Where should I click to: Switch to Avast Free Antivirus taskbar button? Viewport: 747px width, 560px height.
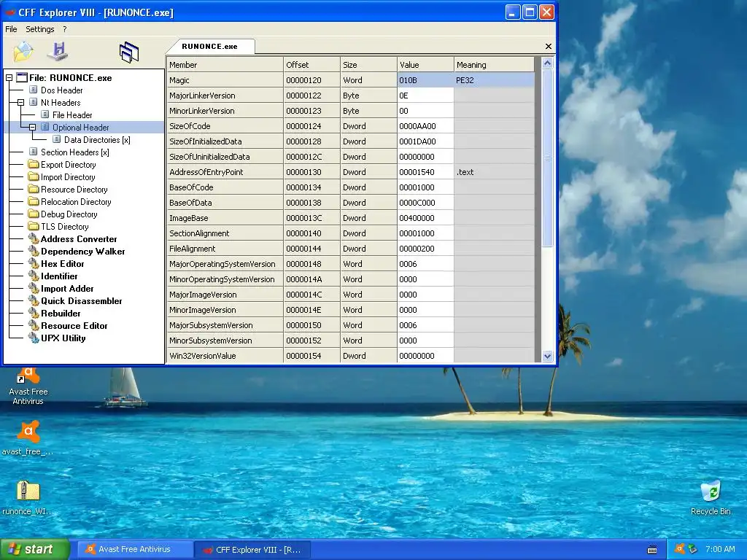point(135,549)
